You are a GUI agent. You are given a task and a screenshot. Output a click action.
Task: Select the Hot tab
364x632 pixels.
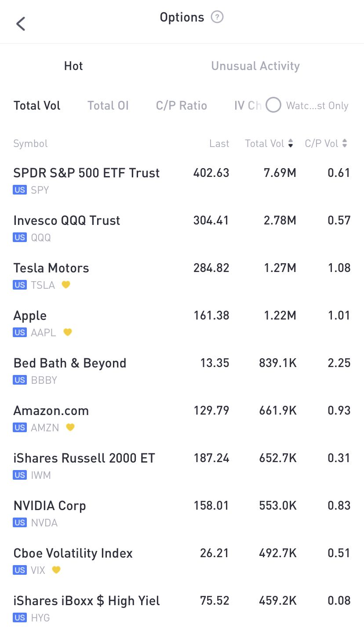(73, 66)
